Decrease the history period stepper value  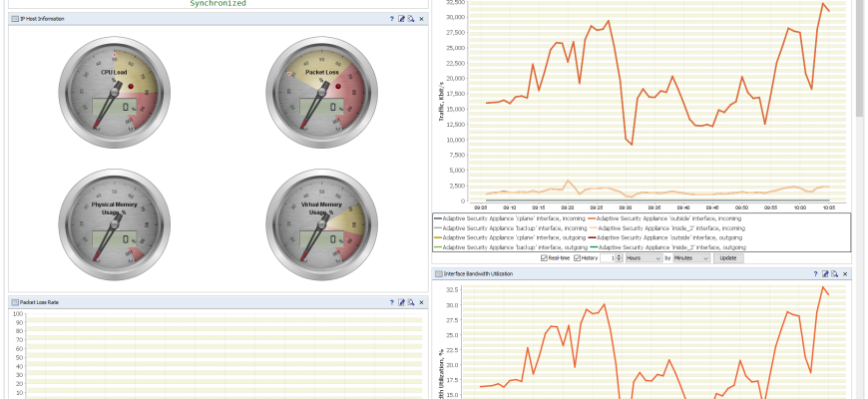pyautogui.click(x=620, y=260)
